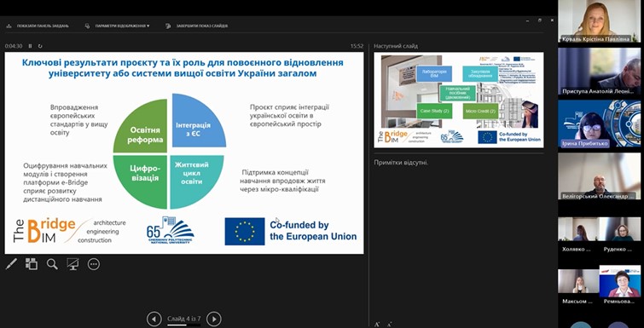Pause the presentation timer
644x328 pixels.
pos(30,46)
